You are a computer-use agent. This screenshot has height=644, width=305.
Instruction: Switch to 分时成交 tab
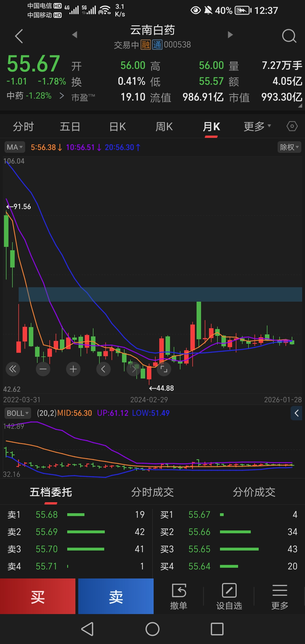(x=152, y=492)
